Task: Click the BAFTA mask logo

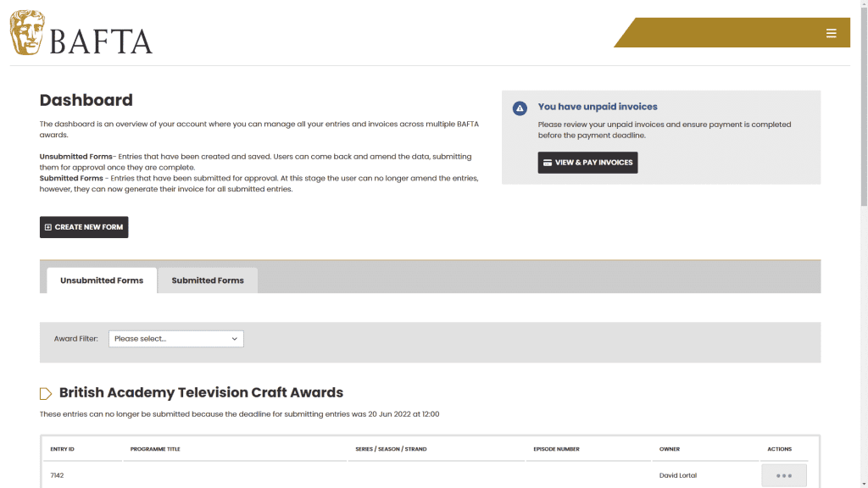Action: (x=27, y=32)
